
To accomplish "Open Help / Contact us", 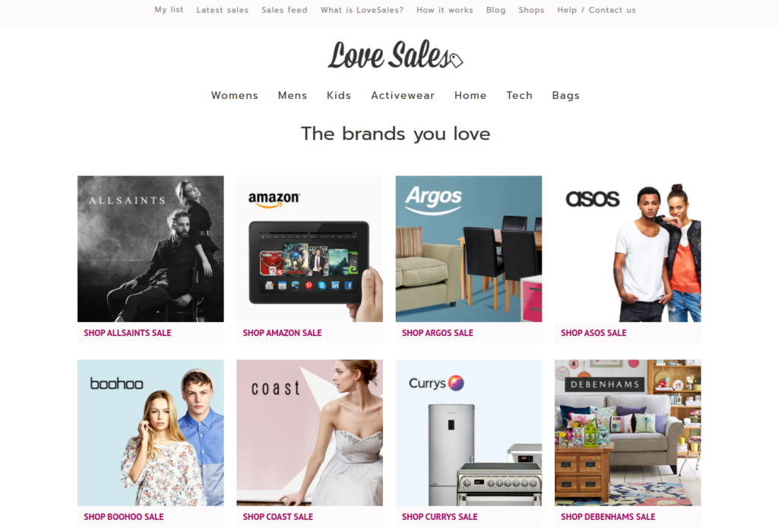I will coord(596,10).
